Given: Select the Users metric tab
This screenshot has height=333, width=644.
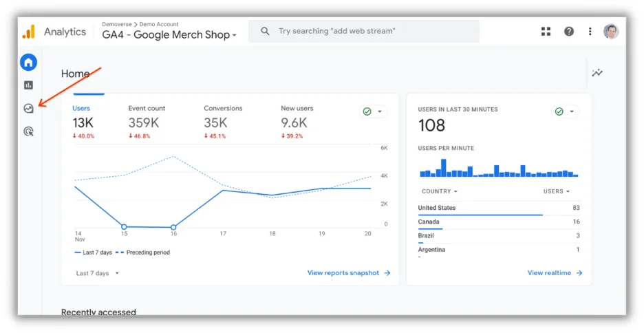Looking at the screenshot, I should [x=83, y=122].
